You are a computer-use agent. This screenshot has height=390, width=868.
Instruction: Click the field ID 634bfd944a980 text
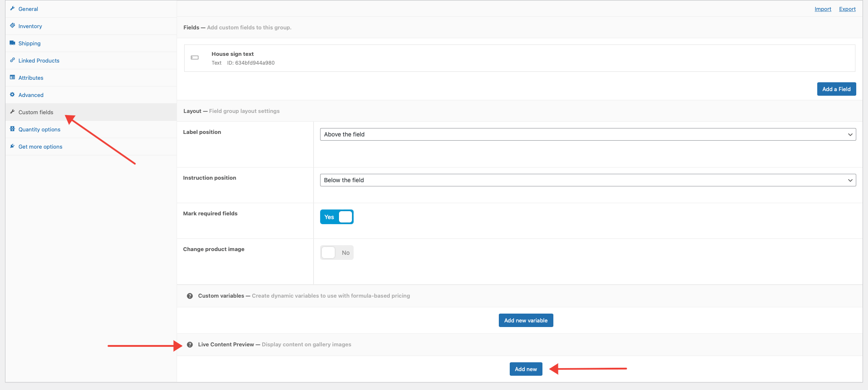(251, 63)
